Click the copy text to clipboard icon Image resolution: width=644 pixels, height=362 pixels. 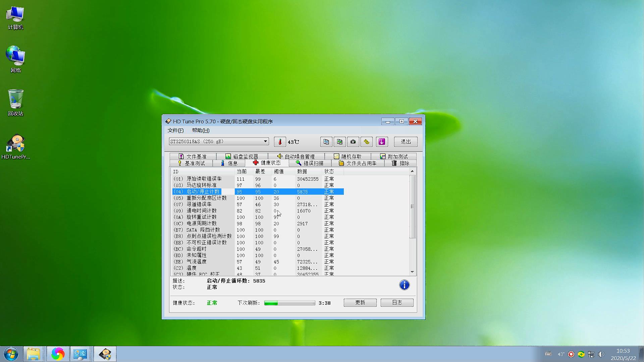(x=326, y=142)
